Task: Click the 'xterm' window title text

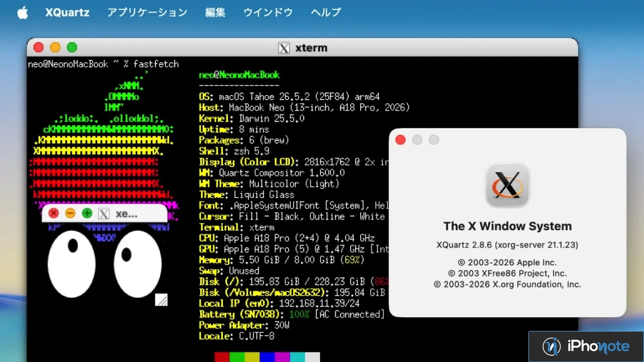Action: click(311, 48)
